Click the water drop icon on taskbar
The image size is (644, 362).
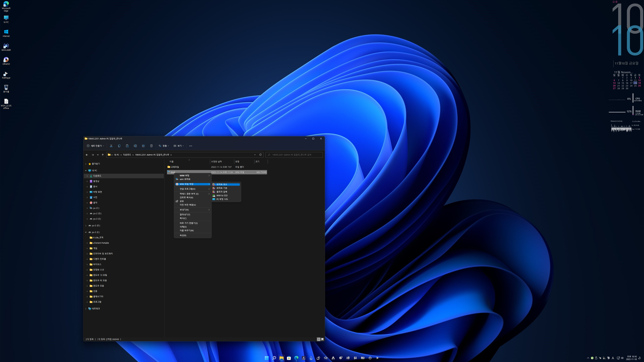311,358
